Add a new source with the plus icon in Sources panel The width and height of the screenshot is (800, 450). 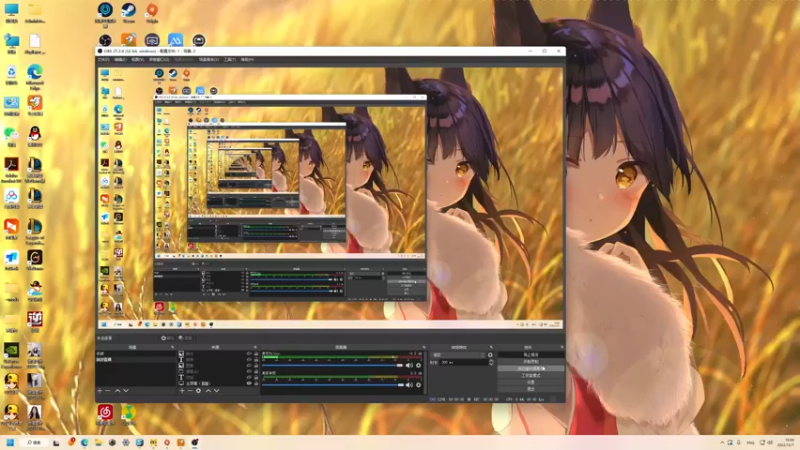(x=182, y=391)
